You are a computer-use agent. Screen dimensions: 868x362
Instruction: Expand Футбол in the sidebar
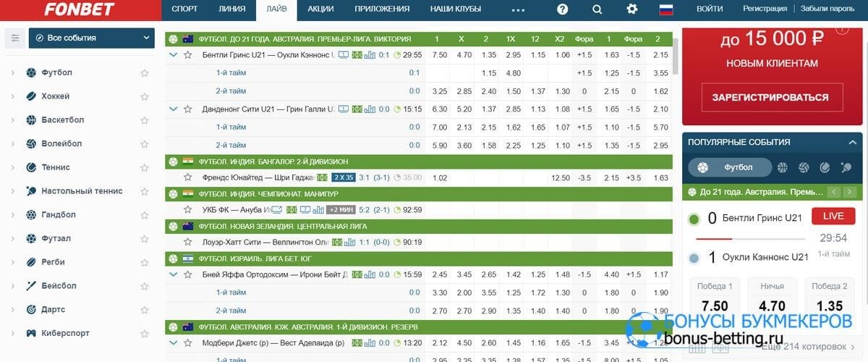tap(12, 72)
